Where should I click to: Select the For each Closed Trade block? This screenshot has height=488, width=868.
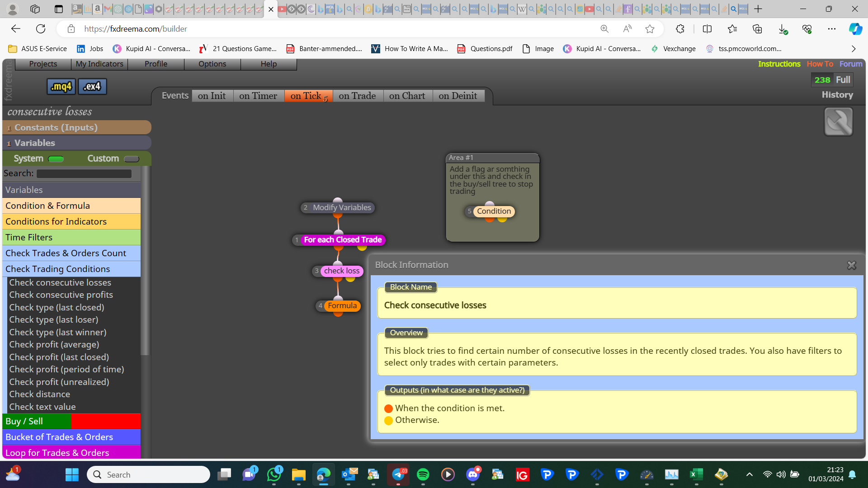pyautogui.click(x=343, y=240)
